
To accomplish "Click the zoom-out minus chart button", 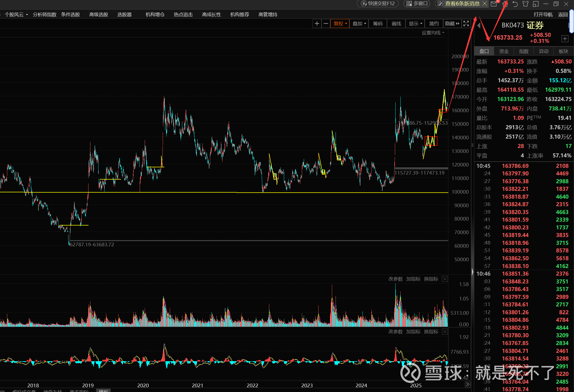I will (x=326, y=24).
